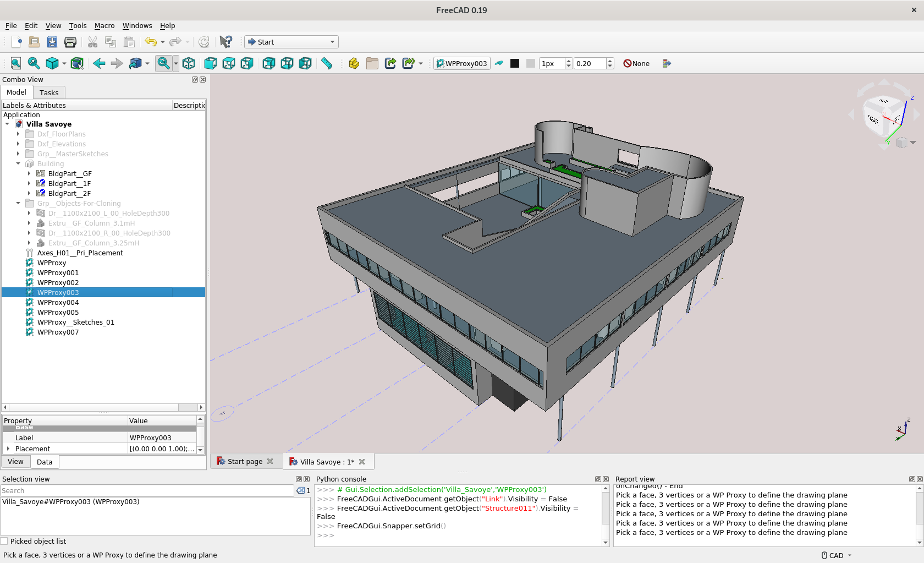924x563 pixels.
Task: Open a file using the folder icon
Action: point(34,42)
